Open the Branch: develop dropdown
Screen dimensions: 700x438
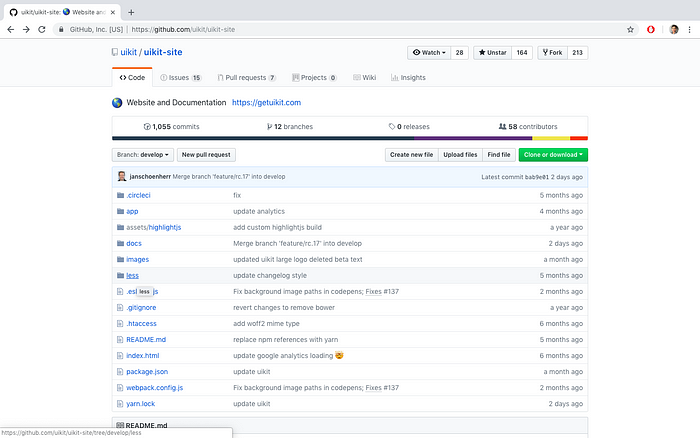(x=143, y=154)
